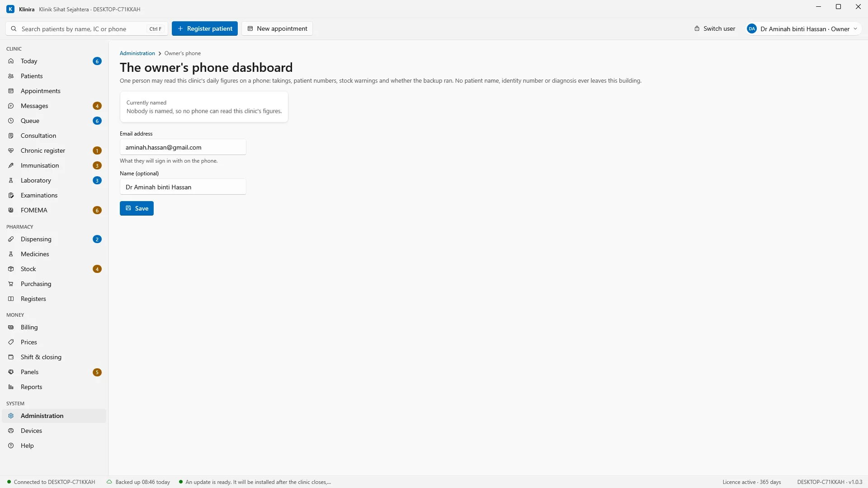Open the Dispensing pill icon
This screenshot has height=488, width=868.
tap(11, 239)
